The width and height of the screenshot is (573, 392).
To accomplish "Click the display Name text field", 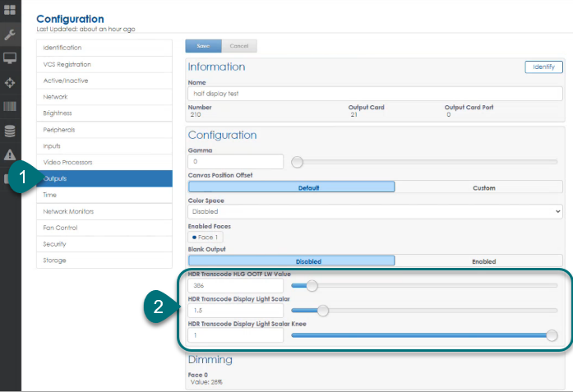I will pyautogui.click(x=375, y=94).
